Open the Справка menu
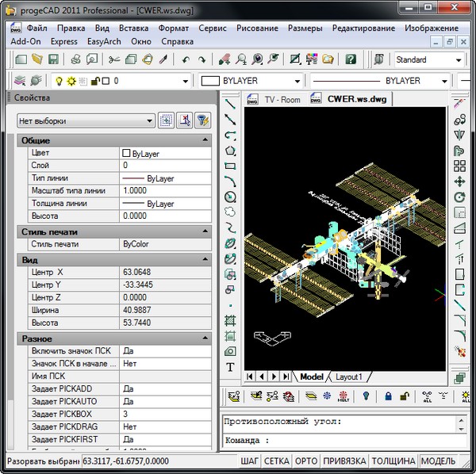The width and height of the screenshot is (476, 474). 177,41
